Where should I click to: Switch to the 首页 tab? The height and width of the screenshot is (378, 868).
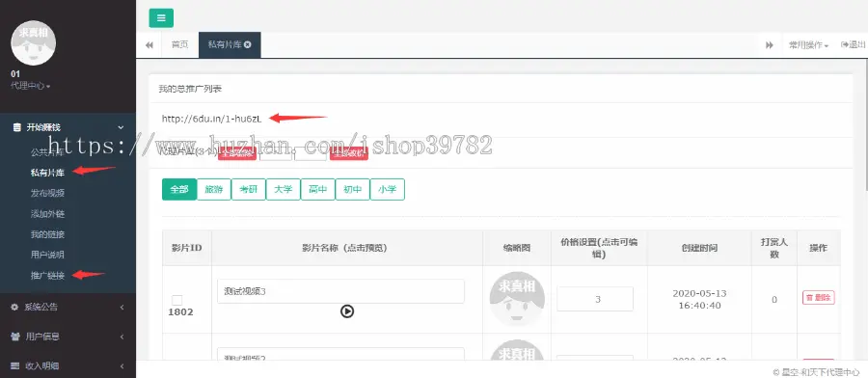coord(180,44)
